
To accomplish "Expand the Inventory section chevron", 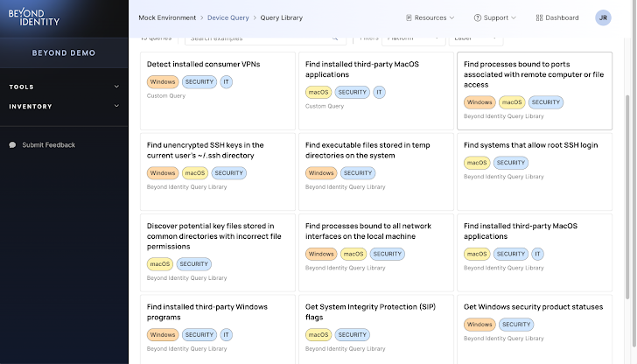I will click(116, 106).
